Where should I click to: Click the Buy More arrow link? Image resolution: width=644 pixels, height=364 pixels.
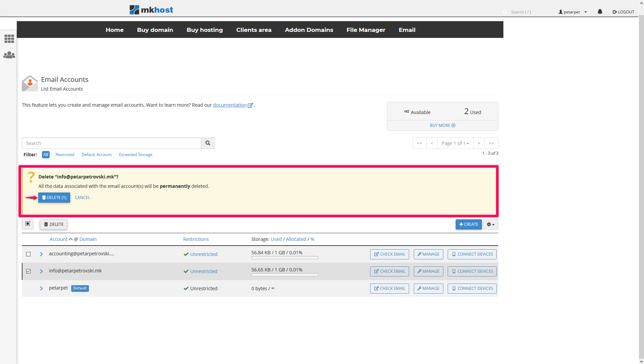442,125
